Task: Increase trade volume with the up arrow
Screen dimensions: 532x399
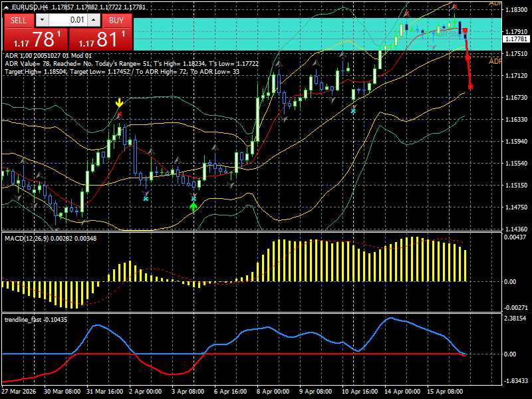Action: (x=94, y=20)
